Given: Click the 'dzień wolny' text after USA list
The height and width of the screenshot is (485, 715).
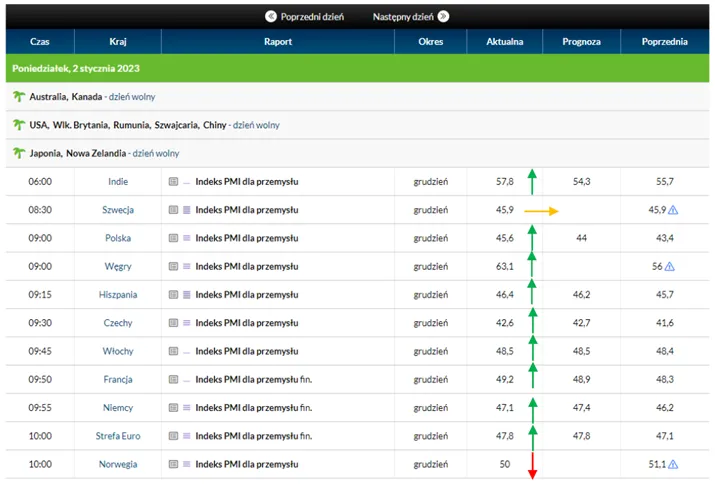Looking at the screenshot, I should [x=256, y=125].
